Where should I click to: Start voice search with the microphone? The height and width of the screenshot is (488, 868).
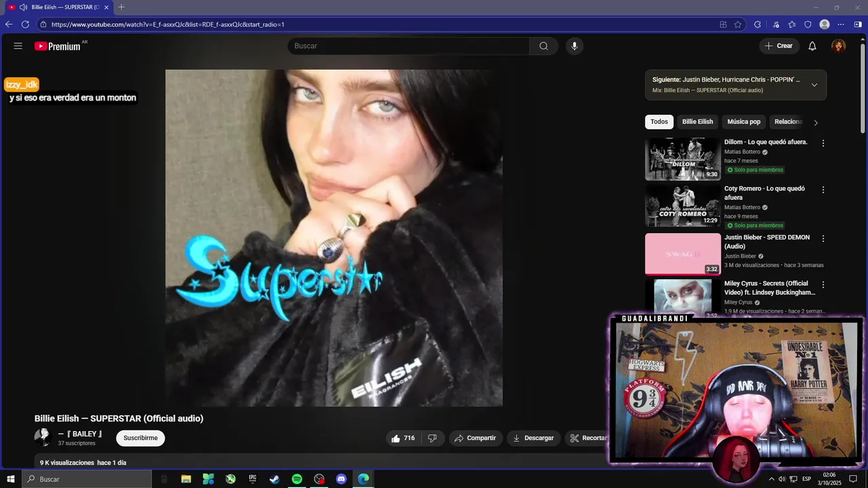click(574, 46)
